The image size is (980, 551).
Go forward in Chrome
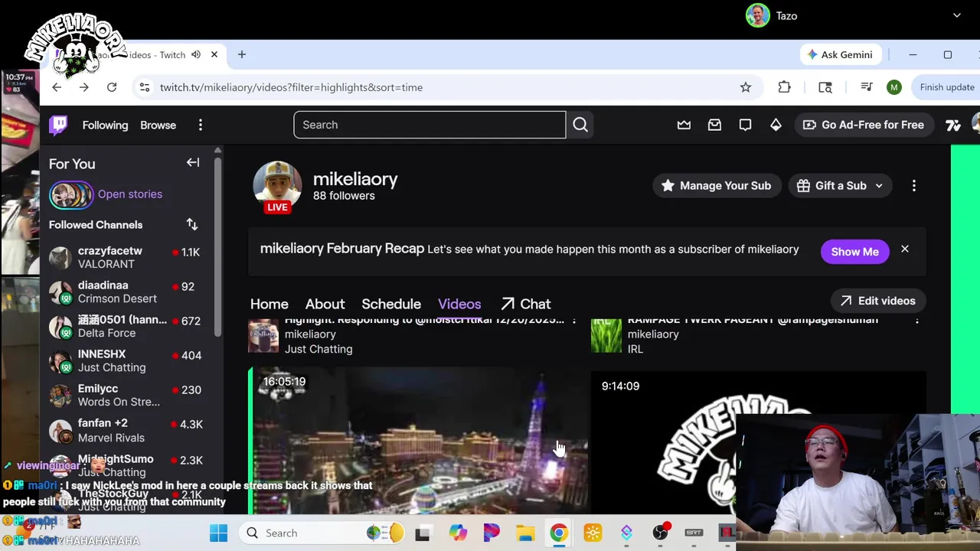click(84, 87)
